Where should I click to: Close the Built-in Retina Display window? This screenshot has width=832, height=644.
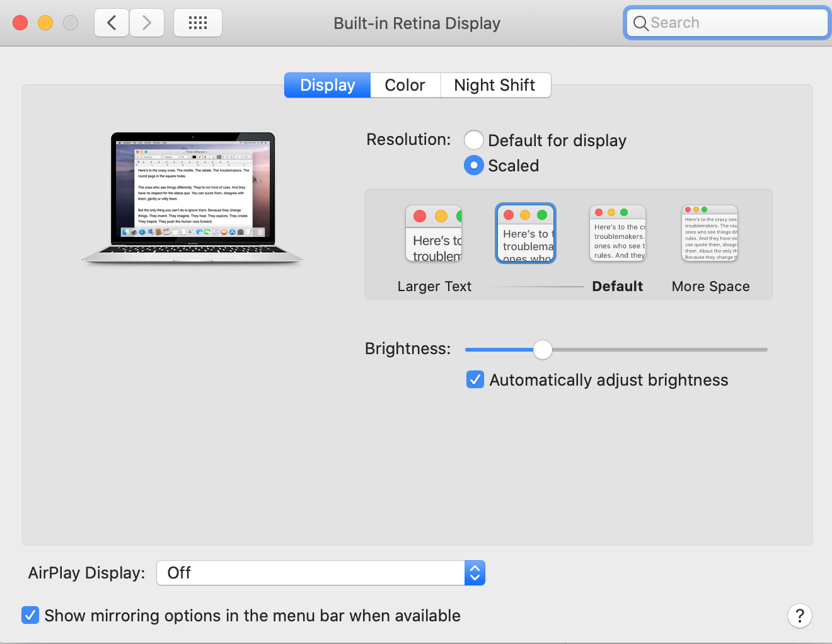tap(20, 23)
